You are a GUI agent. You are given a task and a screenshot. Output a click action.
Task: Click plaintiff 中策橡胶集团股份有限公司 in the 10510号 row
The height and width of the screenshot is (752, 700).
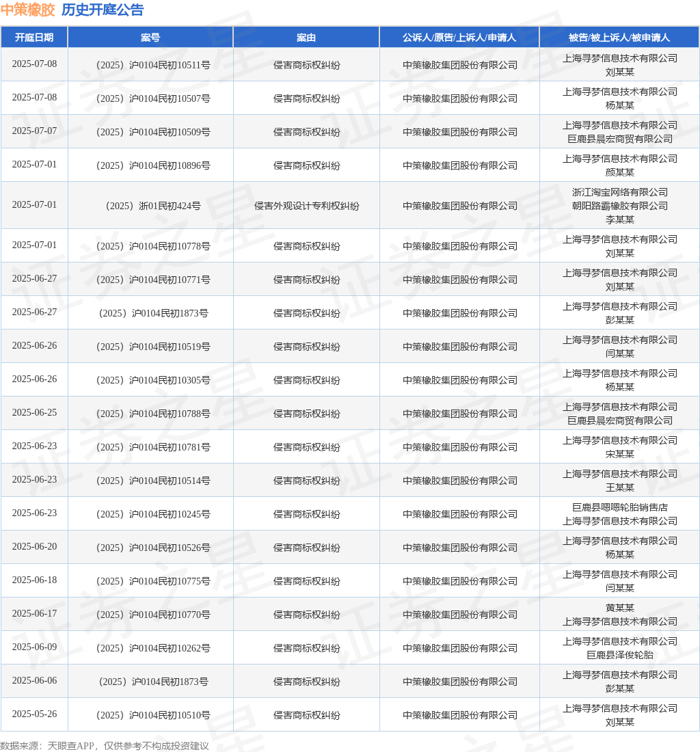[x=460, y=716]
